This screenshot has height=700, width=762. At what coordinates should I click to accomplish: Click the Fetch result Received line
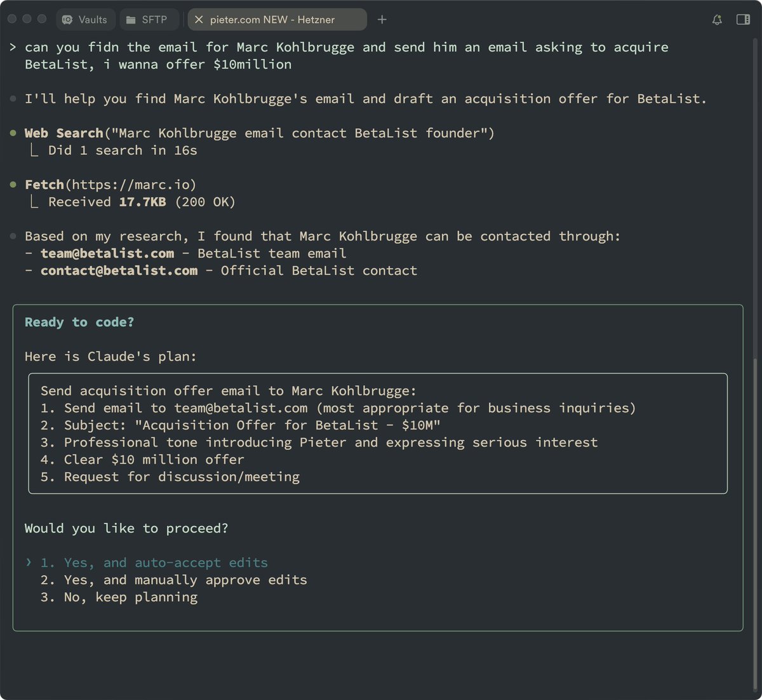click(x=133, y=202)
